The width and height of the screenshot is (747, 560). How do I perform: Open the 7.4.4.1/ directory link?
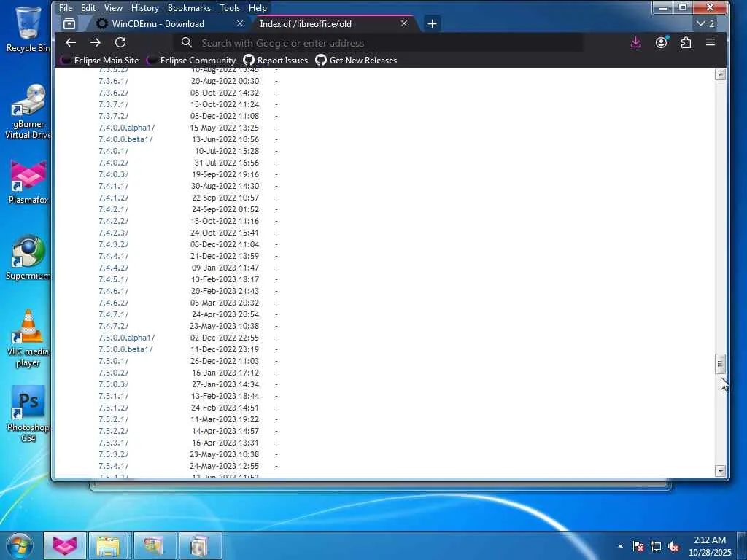coord(113,256)
